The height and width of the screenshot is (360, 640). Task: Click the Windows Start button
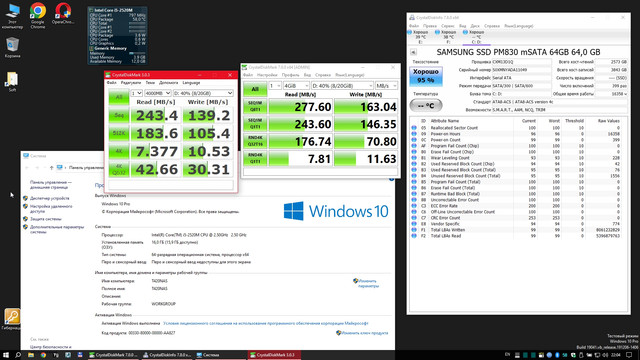(6, 355)
